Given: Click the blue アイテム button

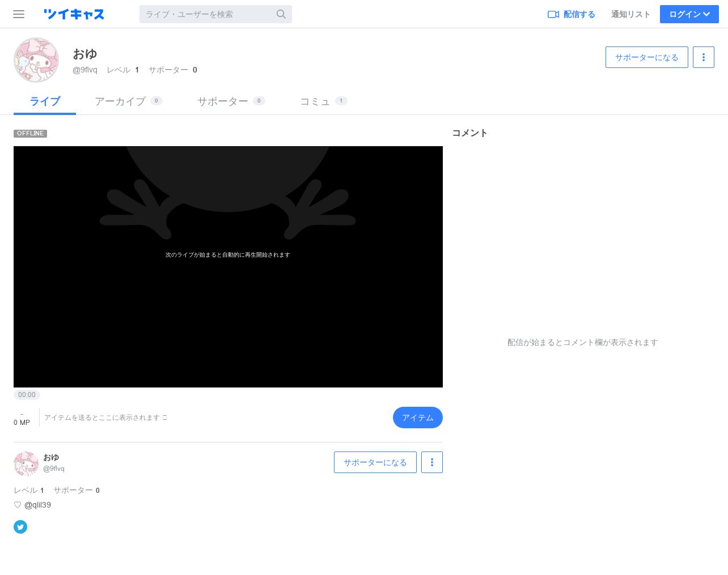Looking at the screenshot, I should (418, 418).
